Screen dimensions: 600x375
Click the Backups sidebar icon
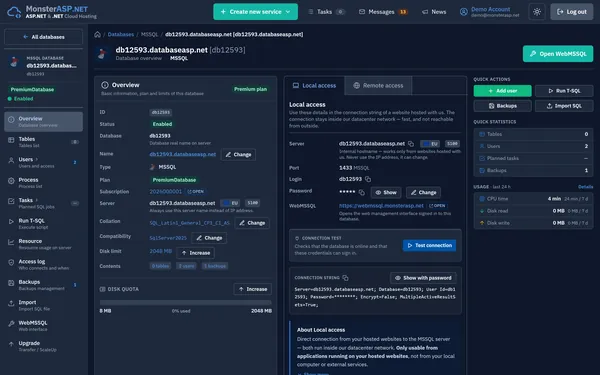[x=11, y=283]
